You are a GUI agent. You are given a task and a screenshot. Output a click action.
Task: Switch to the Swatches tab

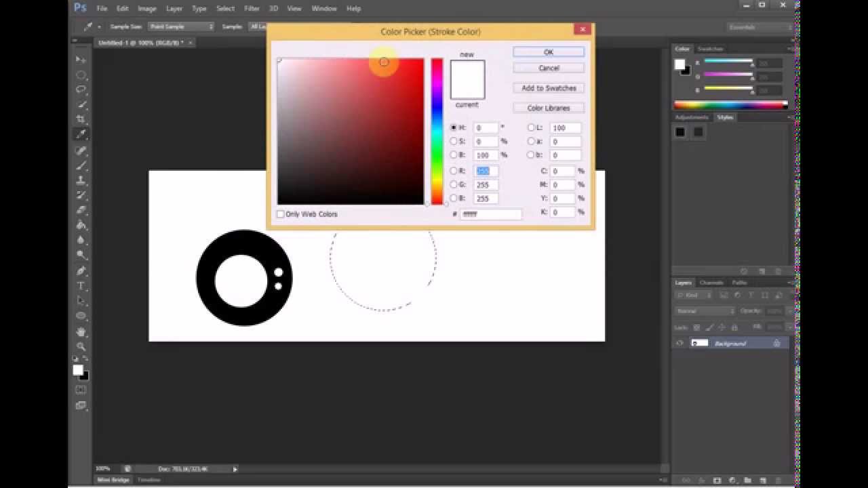710,49
